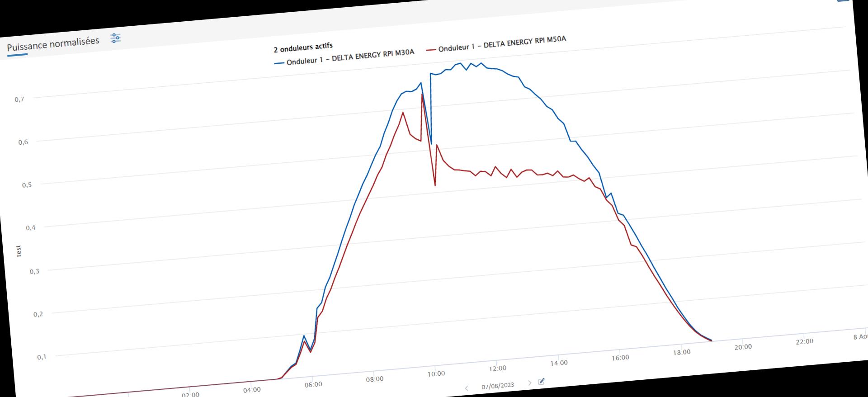Select the 0,5 y-axis label
The width and height of the screenshot is (868, 397).
click(27, 185)
